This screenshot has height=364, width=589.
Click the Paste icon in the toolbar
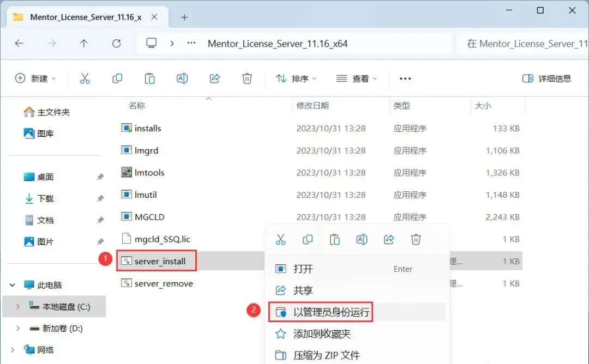pyautogui.click(x=149, y=78)
